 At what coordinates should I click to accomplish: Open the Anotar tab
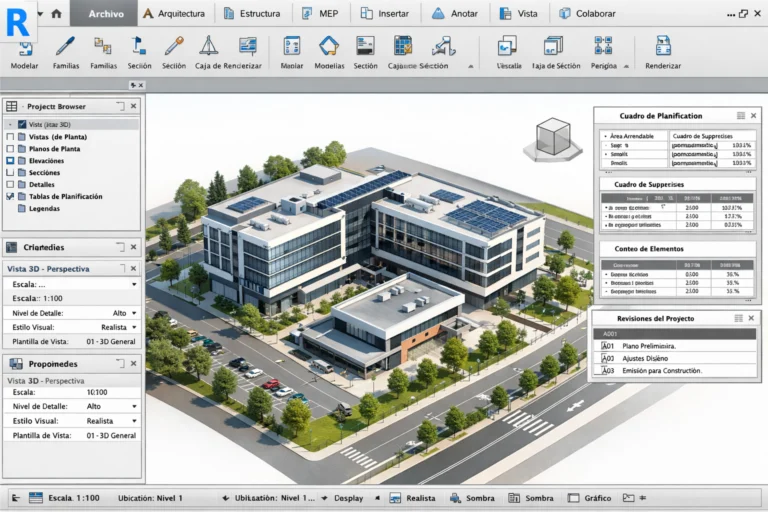coord(455,14)
